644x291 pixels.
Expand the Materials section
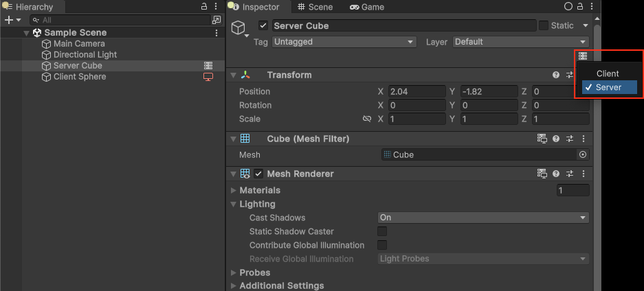point(234,190)
